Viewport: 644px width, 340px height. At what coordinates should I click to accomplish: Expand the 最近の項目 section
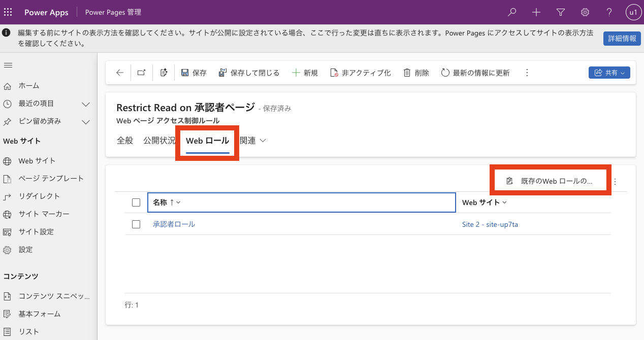tap(86, 104)
